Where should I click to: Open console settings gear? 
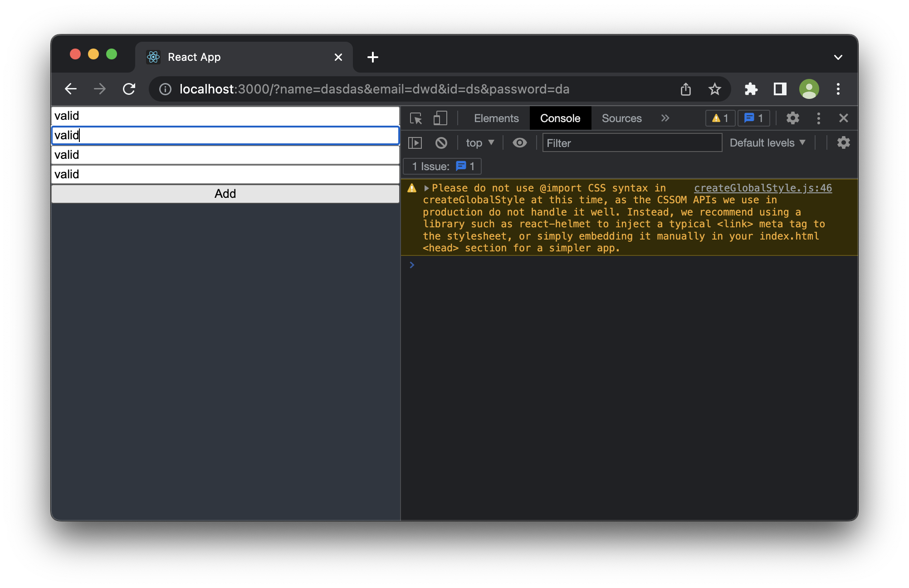coord(844,142)
